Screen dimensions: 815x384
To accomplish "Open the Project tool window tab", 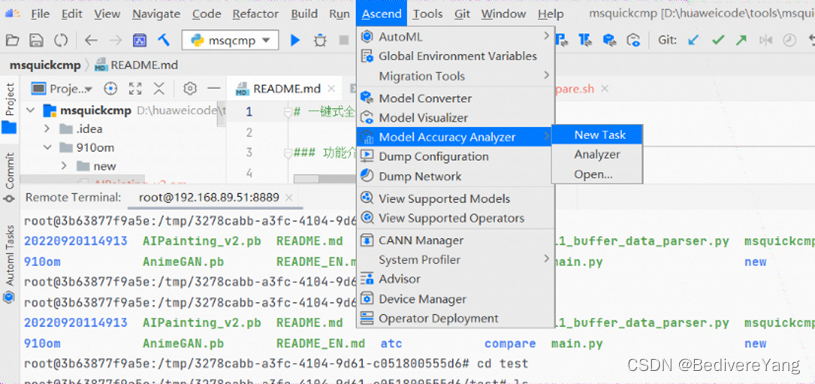I will (x=10, y=108).
